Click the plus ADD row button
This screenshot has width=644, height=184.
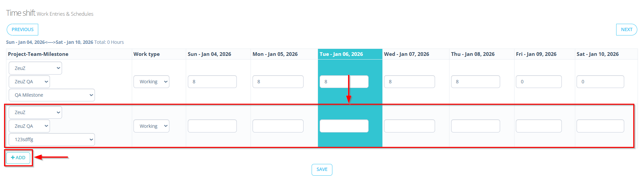click(18, 158)
